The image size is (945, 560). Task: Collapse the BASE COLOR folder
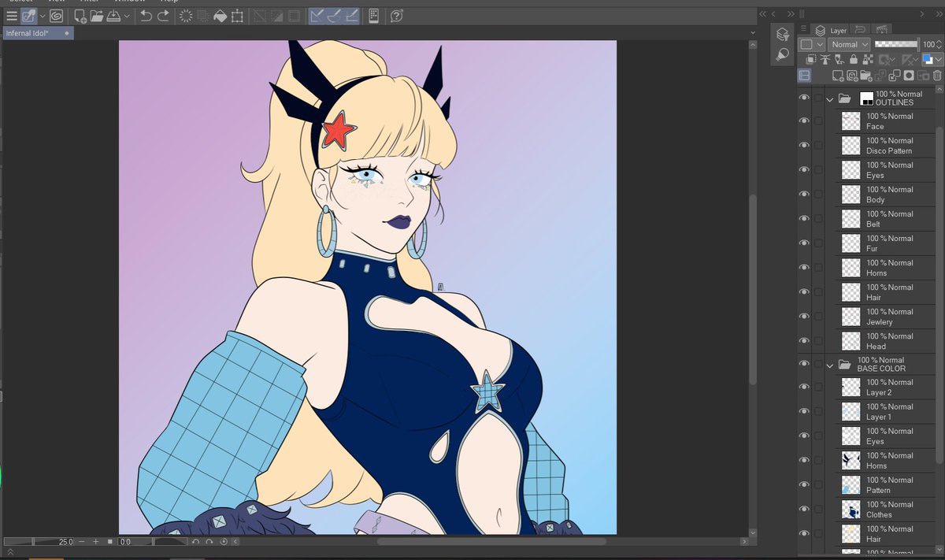coord(830,365)
